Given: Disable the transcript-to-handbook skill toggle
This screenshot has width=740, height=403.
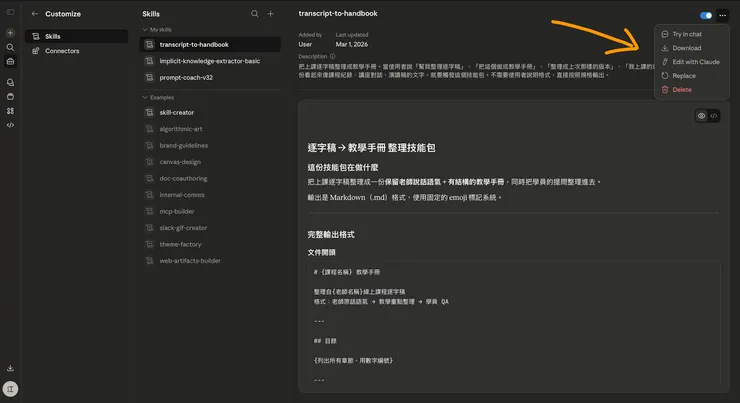Looking at the screenshot, I should click(x=706, y=16).
